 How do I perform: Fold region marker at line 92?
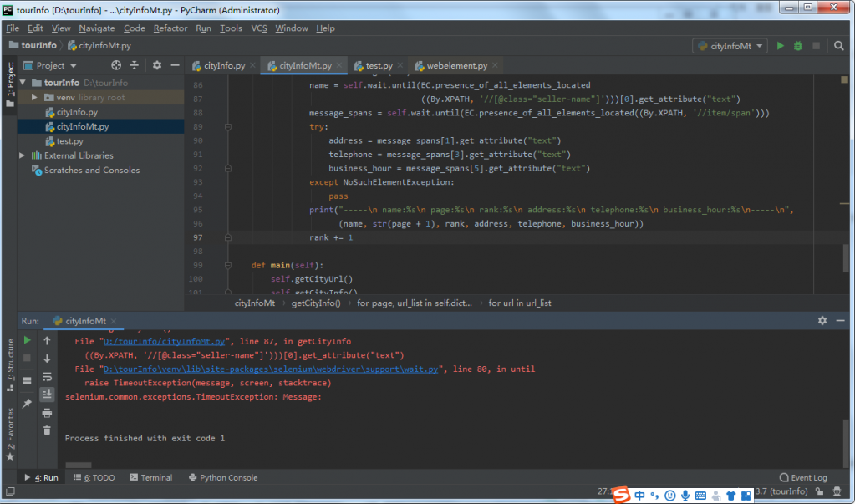(228, 169)
